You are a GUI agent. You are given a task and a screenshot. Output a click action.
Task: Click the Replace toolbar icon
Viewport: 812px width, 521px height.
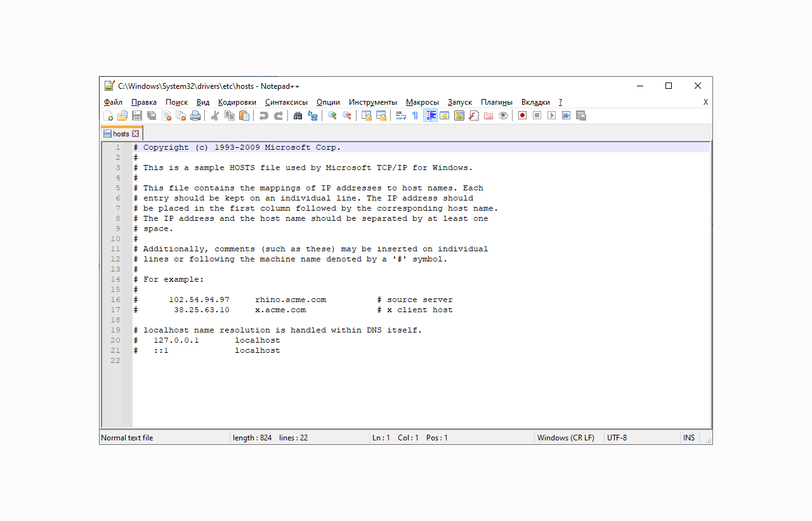tap(313, 115)
